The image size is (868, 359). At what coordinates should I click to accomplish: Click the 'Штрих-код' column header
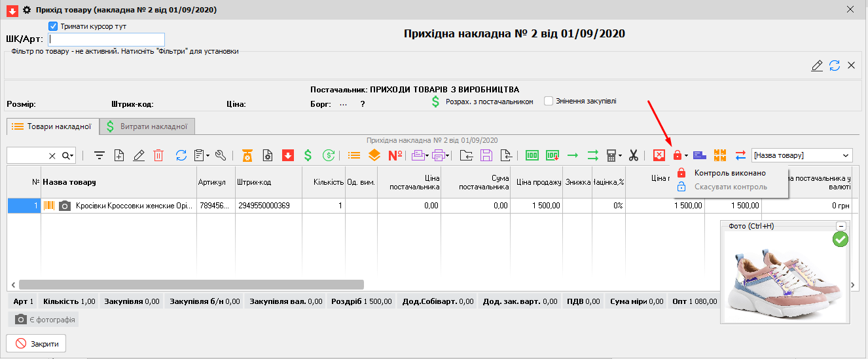click(268, 181)
